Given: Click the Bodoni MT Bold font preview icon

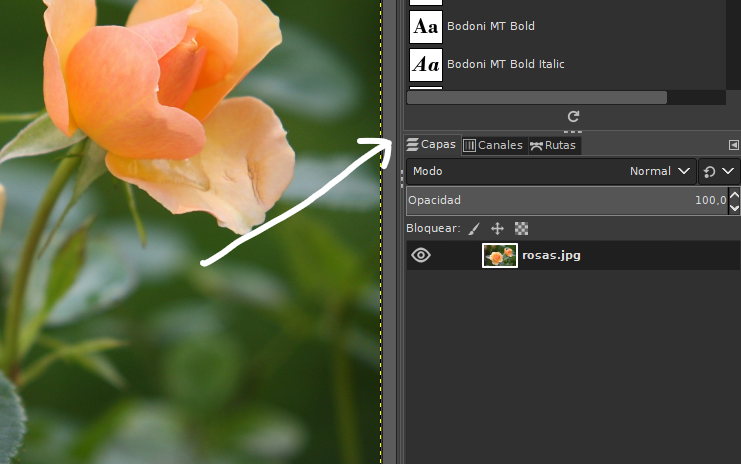Looking at the screenshot, I should (x=426, y=26).
